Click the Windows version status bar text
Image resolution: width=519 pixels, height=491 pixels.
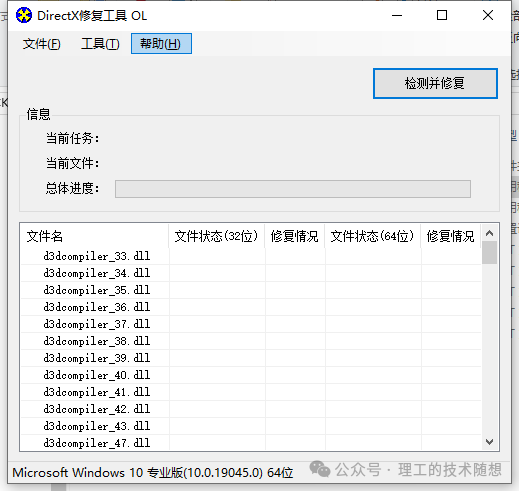point(153,473)
